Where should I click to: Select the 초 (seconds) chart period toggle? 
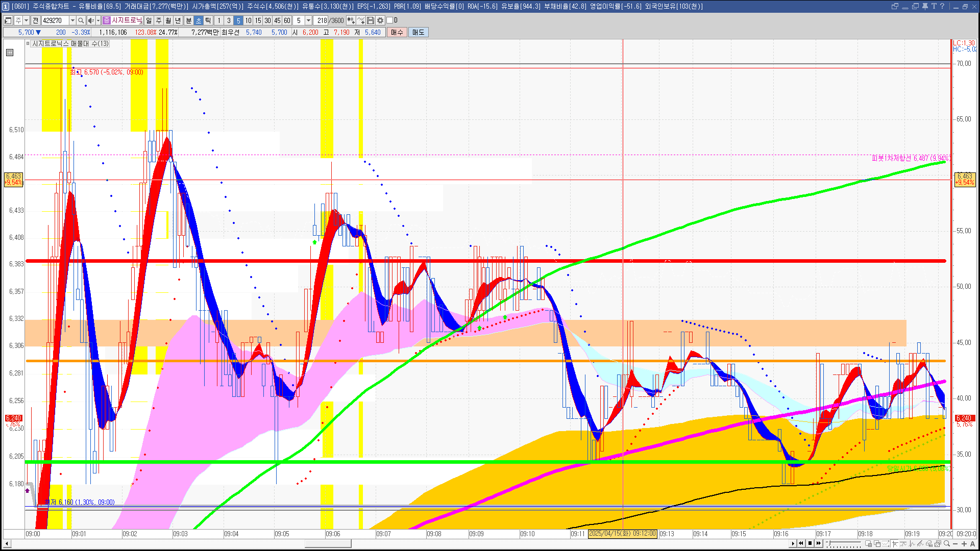click(199, 20)
